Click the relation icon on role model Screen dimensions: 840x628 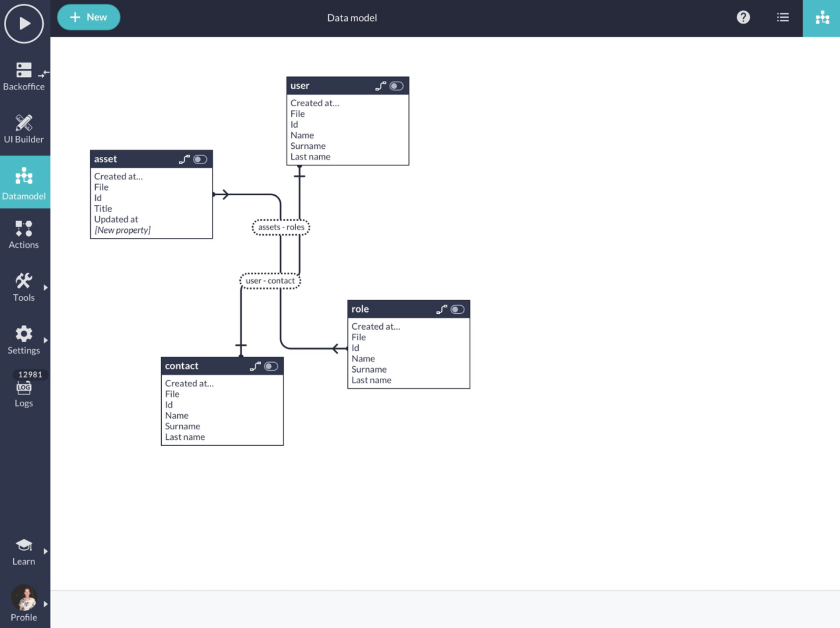pyautogui.click(x=441, y=310)
